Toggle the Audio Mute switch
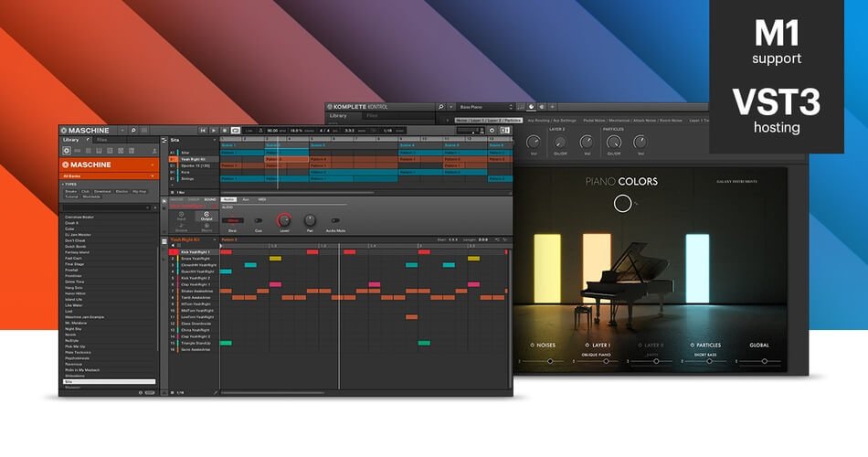 [x=335, y=220]
